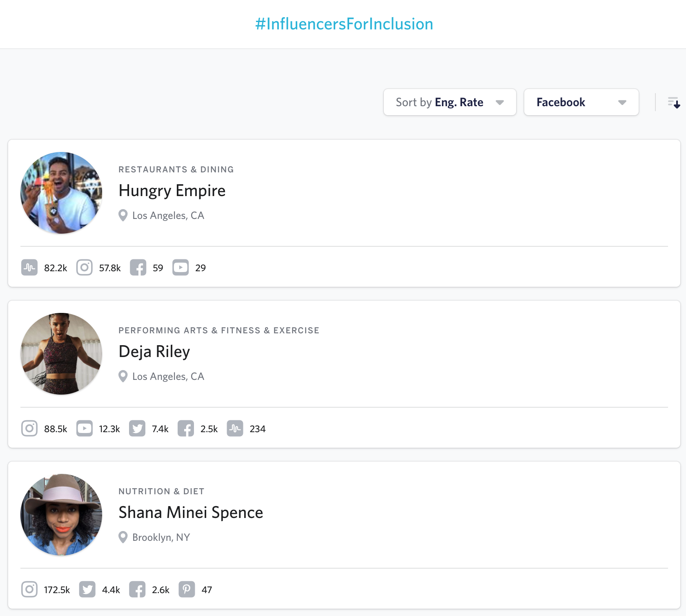Screen dimensions: 686x616
Task: Open Hungry Empire's profile name
Action: [172, 191]
